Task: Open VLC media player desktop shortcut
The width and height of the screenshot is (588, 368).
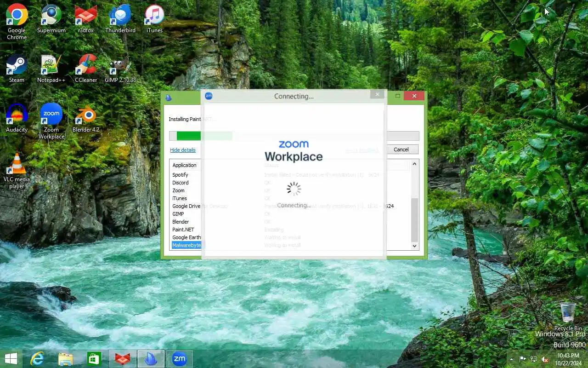Action: [17, 171]
